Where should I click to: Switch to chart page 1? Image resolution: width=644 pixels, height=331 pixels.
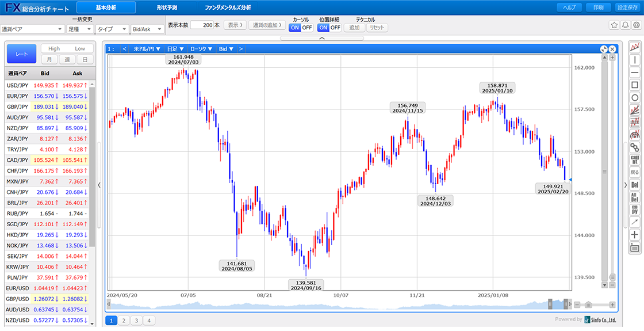coord(112,321)
